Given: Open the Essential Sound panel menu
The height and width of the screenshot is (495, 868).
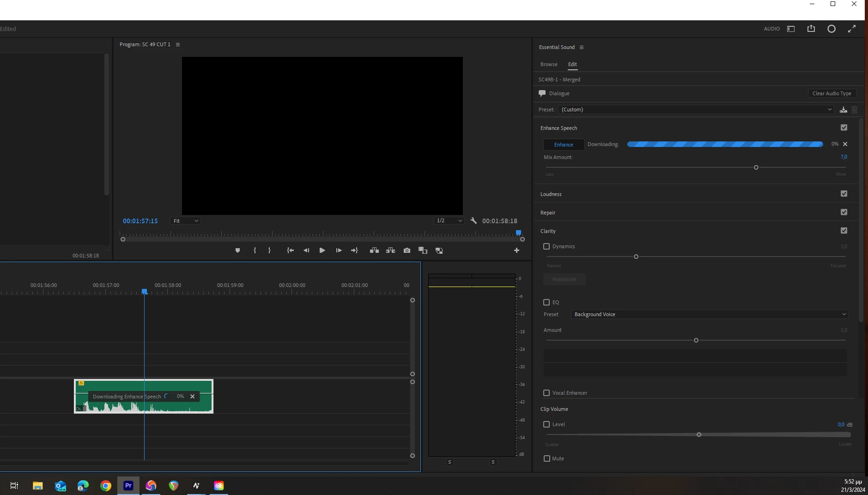Looking at the screenshot, I should [582, 47].
